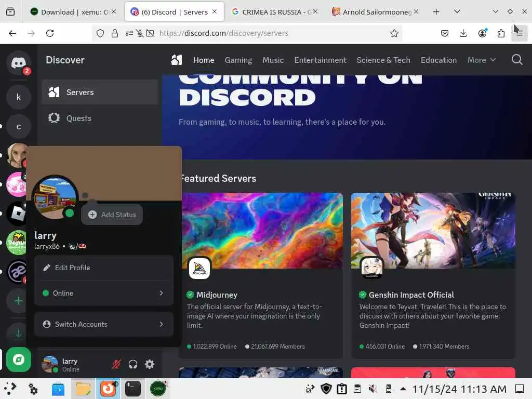Show site security shield information
532x399 pixels.
[100, 33]
